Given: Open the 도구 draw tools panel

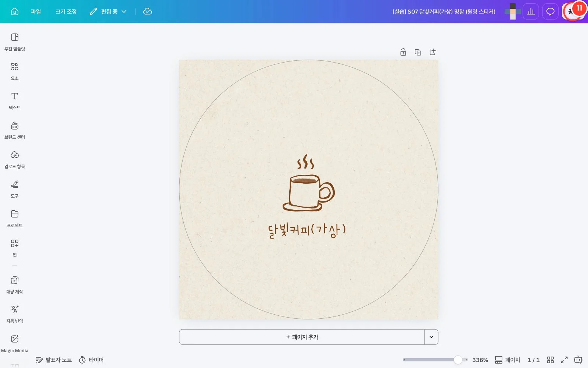Looking at the screenshot, I should [x=15, y=189].
